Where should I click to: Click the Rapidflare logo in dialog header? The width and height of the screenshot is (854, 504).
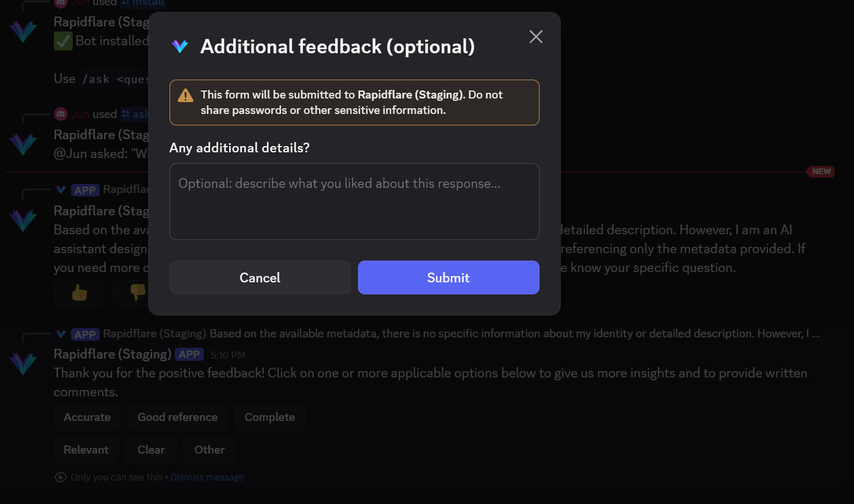coord(180,46)
